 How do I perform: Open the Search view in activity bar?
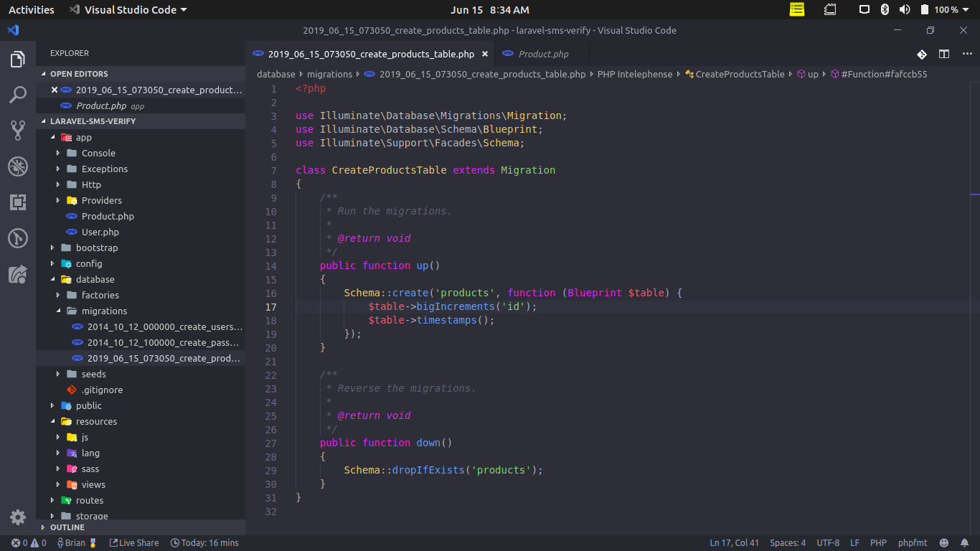(18, 95)
